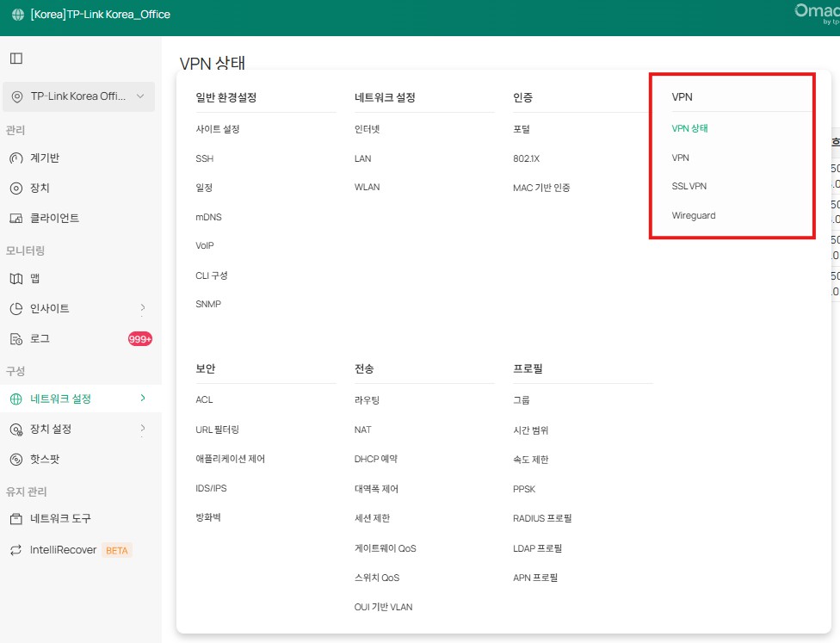Open the Wireguard settings entry
This screenshot has height=643, width=840.
(x=694, y=215)
